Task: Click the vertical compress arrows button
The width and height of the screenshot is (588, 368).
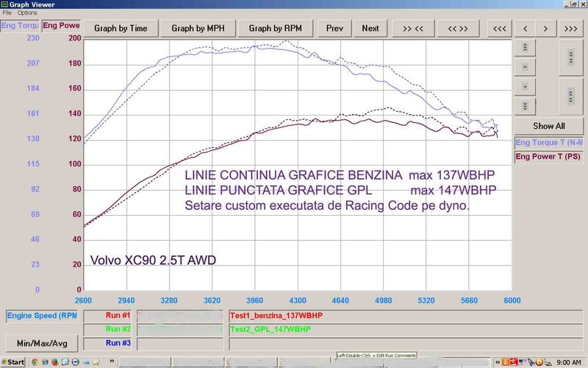Action: [x=571, y=57]
